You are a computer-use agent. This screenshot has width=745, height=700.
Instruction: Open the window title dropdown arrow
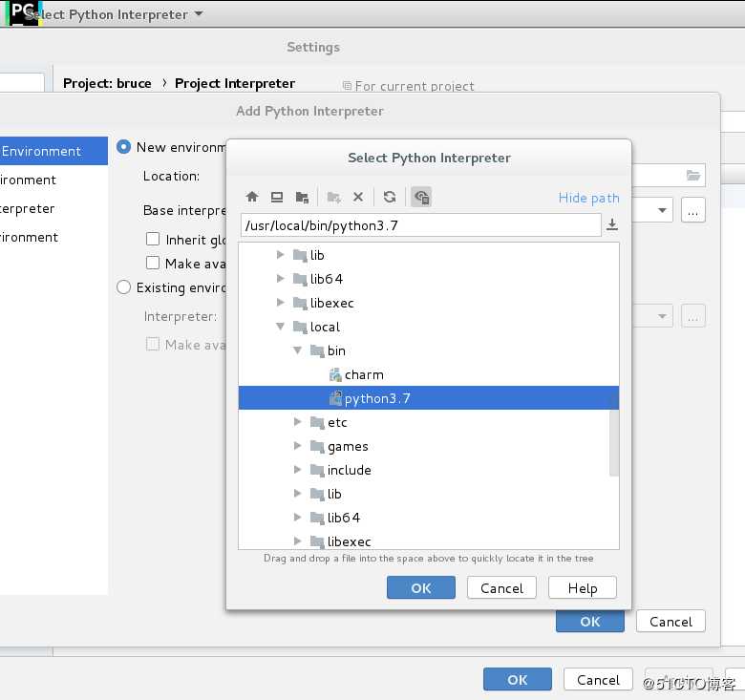click(x=199, y=13)
